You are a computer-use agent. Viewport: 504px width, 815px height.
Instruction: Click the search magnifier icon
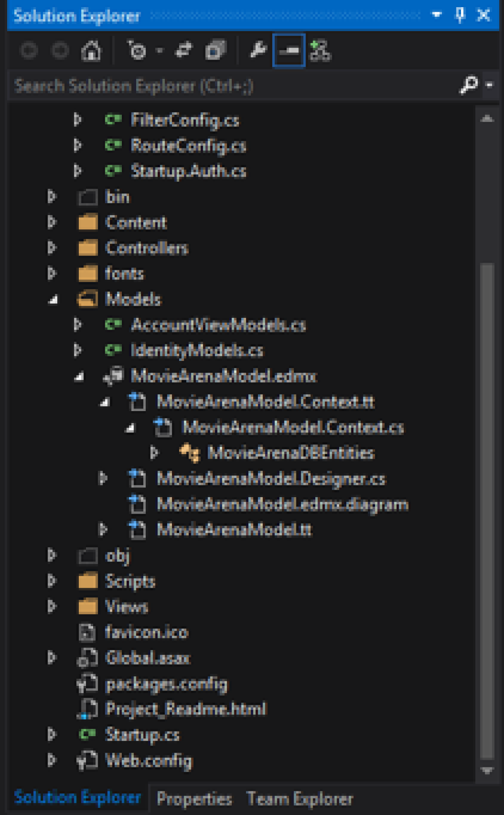(x=469, y=85)
